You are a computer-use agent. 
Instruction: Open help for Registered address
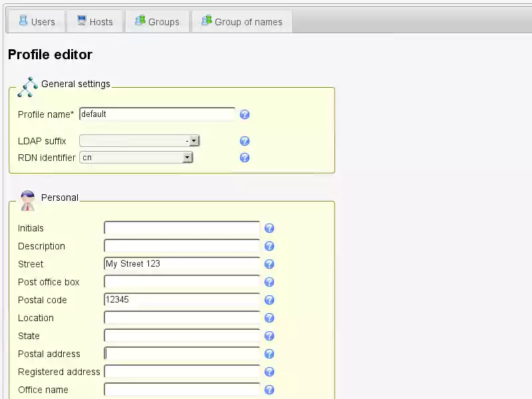(269, 372)
